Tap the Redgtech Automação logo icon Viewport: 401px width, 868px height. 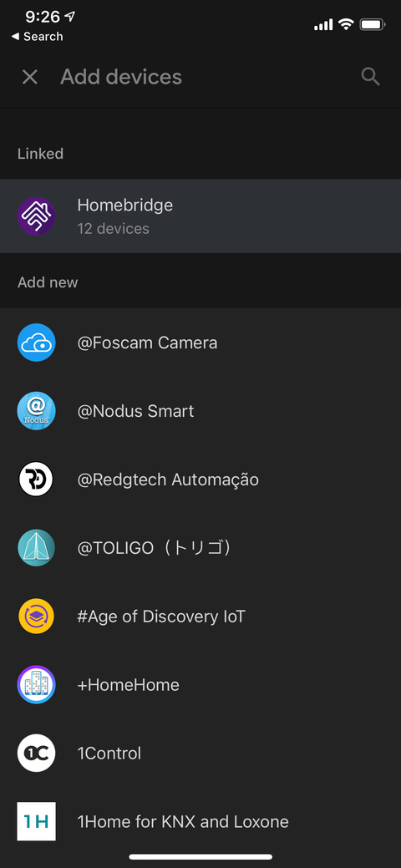point(37,480)
